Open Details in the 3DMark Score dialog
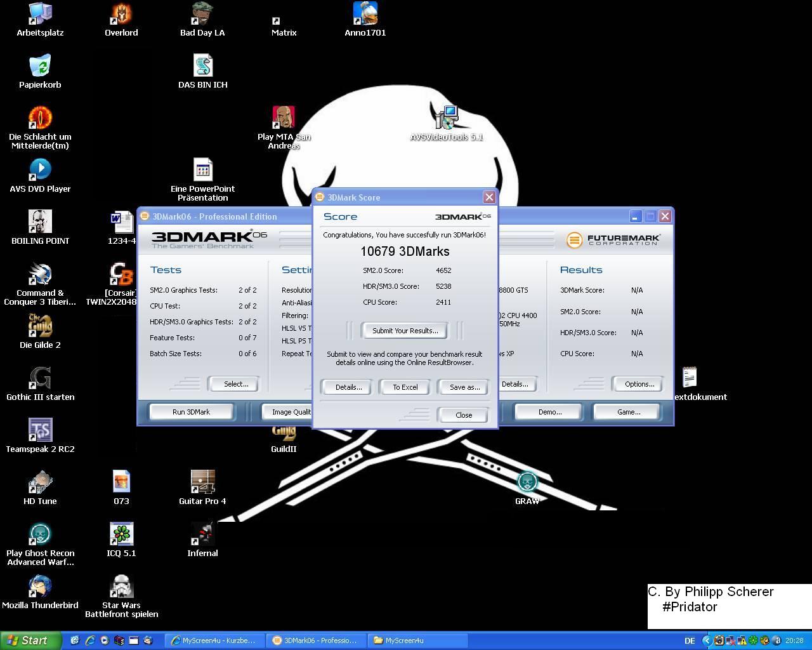 point(348,387)
